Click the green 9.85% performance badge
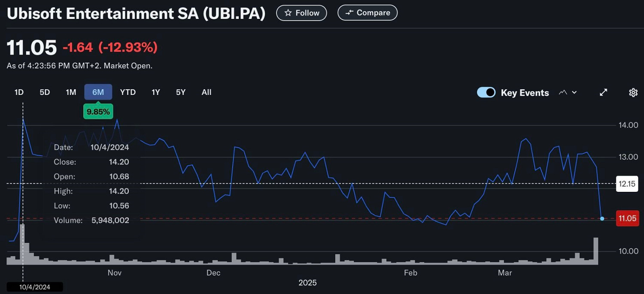The width and height of the screenshot is (644, 294). click(x=98, y=111)
